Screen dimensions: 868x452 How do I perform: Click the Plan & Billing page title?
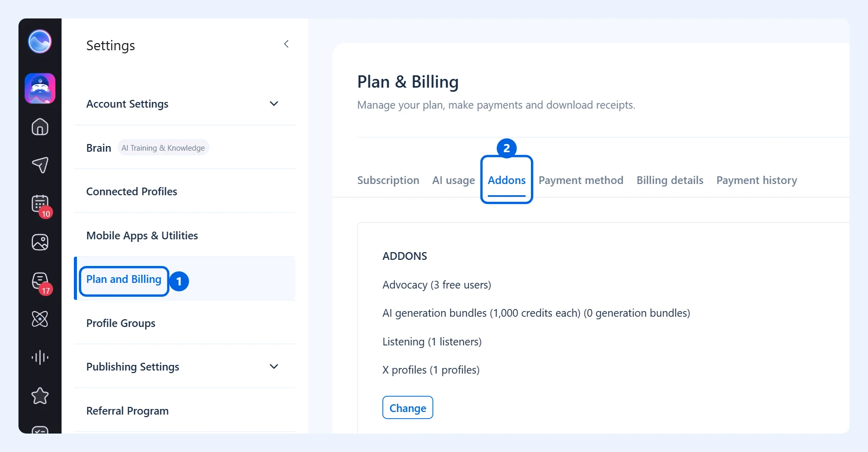(x=408, y=82)
